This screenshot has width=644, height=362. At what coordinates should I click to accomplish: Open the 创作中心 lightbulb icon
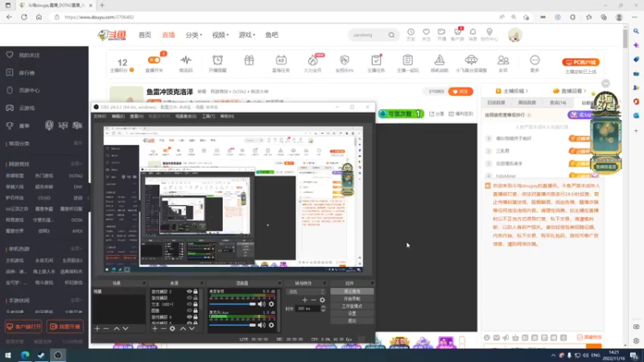[489, 32]
